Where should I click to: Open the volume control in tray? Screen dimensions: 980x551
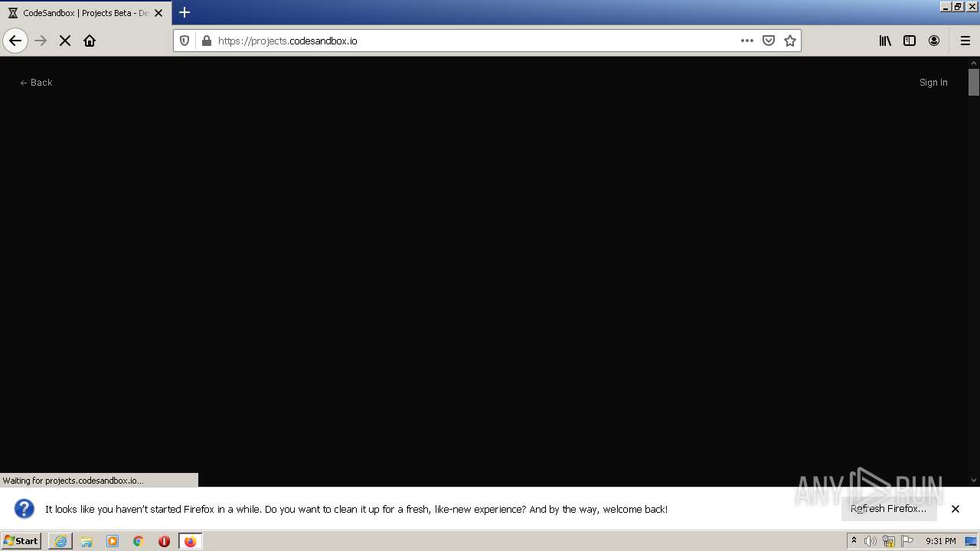[871, 541]
